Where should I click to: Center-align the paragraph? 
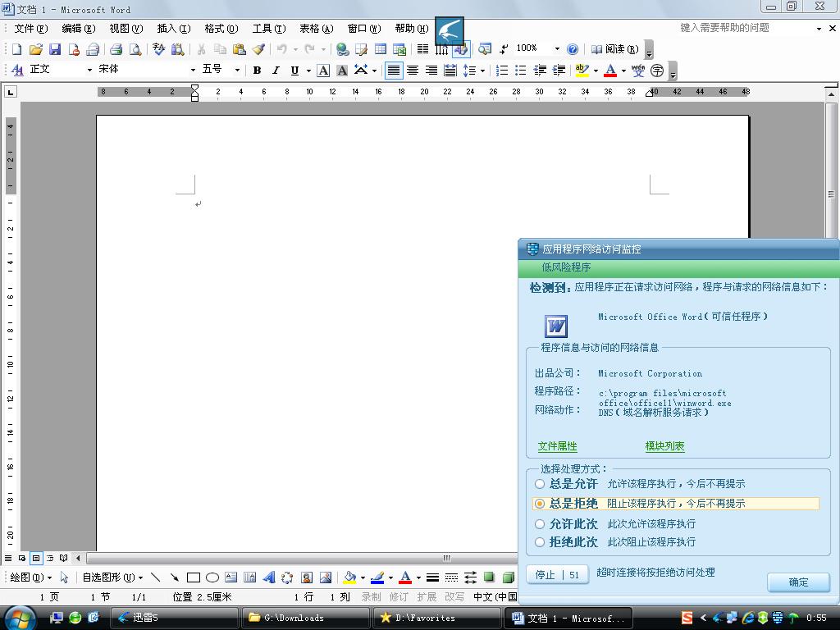pos(413,71)
